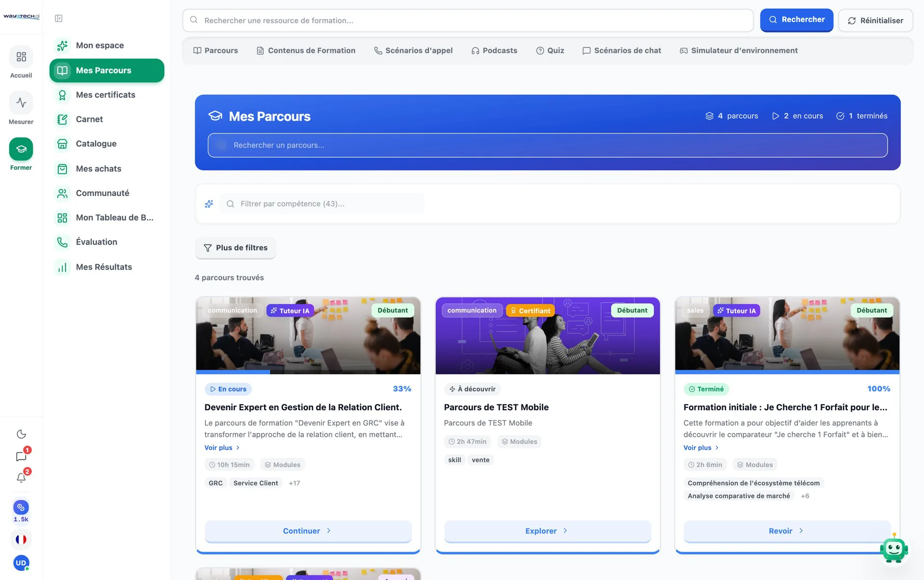Click the vente skill tag
This screenshot has width=924, height=580.
click(x=480, y=460)
